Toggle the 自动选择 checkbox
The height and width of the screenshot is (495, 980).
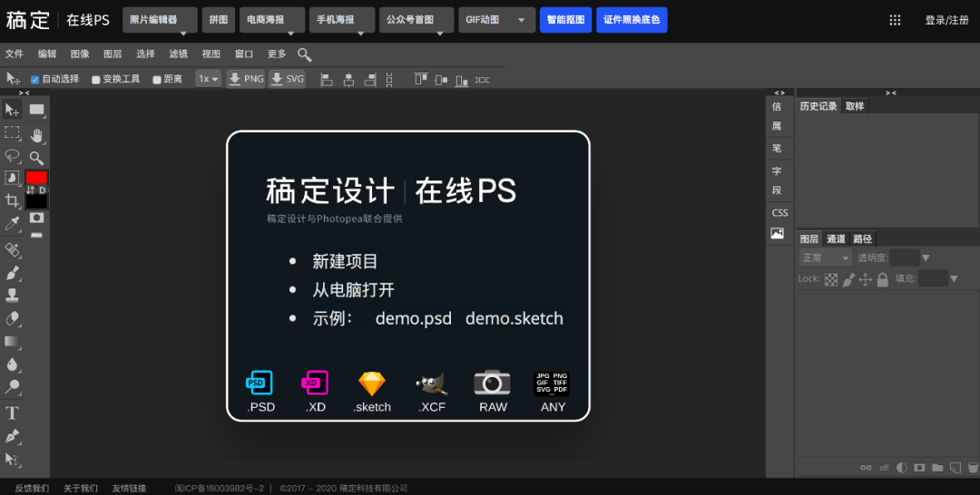(x=35, y=79)
